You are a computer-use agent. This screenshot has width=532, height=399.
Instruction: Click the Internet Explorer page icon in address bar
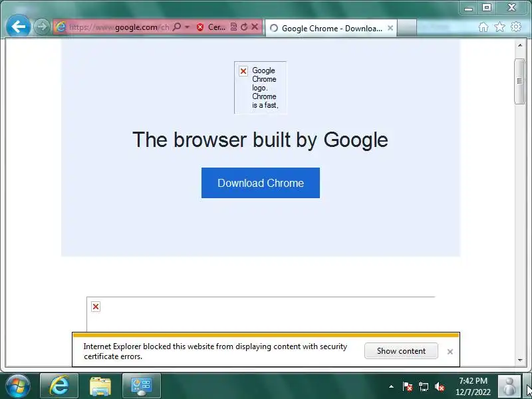click(61, 27)
